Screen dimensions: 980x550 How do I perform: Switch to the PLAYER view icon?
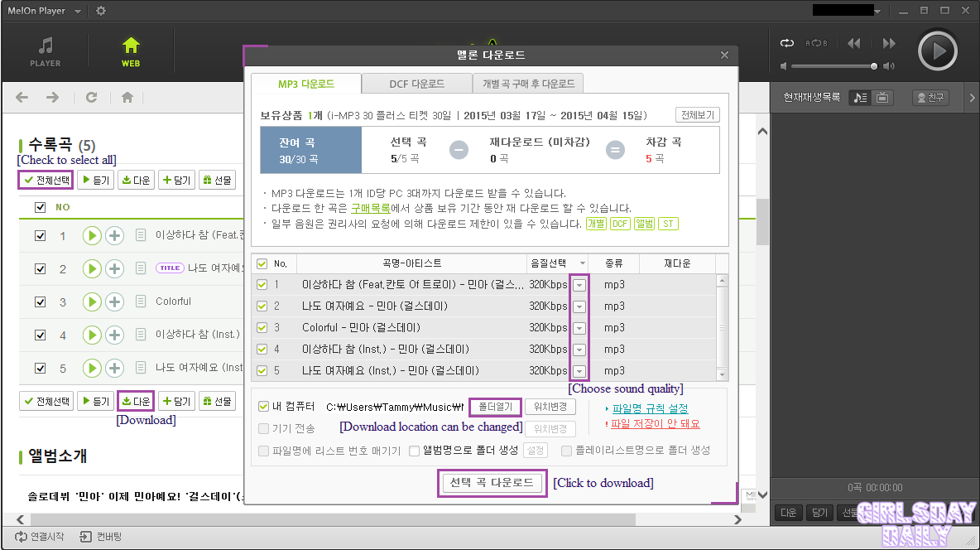(46, 51)
